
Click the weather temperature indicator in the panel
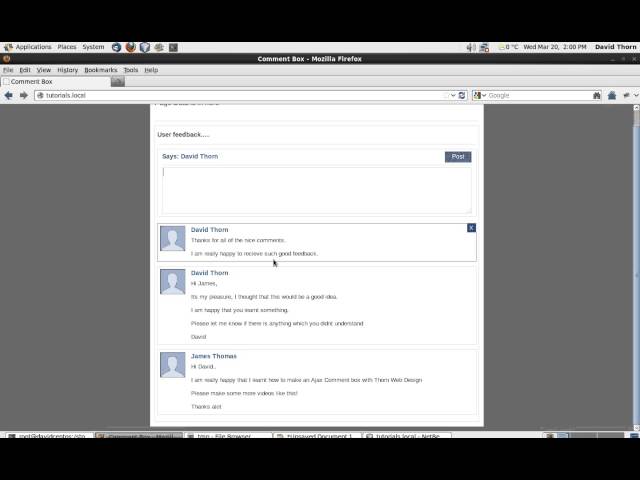[x=509, y=47]
